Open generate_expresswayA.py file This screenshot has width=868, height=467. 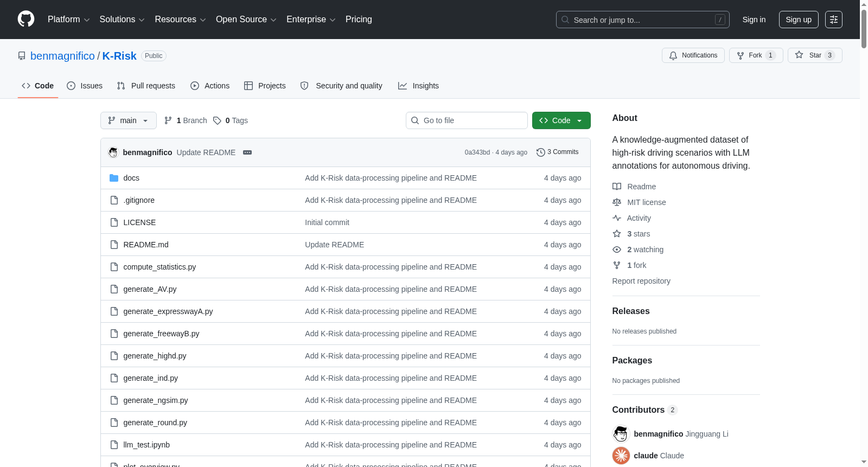(168, 311)
